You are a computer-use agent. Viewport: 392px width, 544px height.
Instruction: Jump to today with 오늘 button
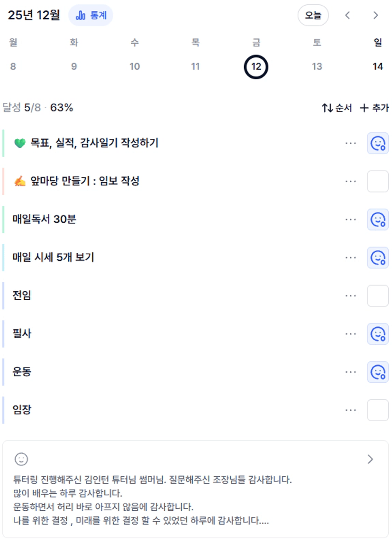313,16
